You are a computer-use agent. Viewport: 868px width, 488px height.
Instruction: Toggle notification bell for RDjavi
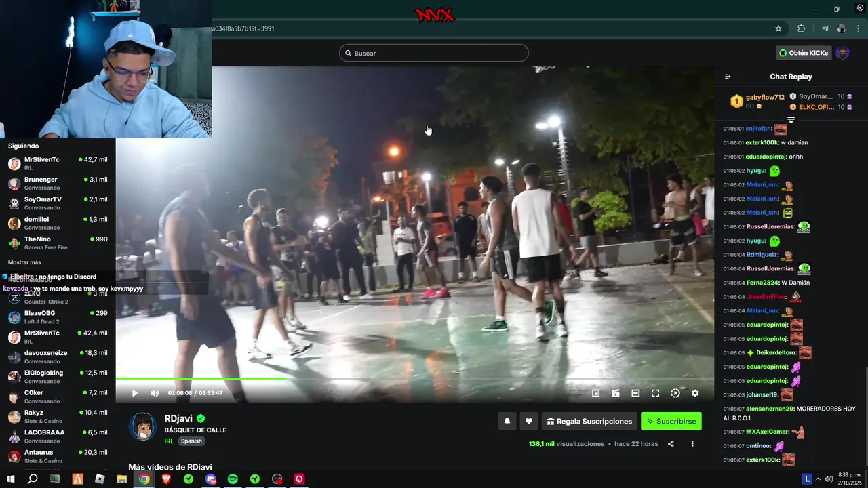(x=507, y=421)
